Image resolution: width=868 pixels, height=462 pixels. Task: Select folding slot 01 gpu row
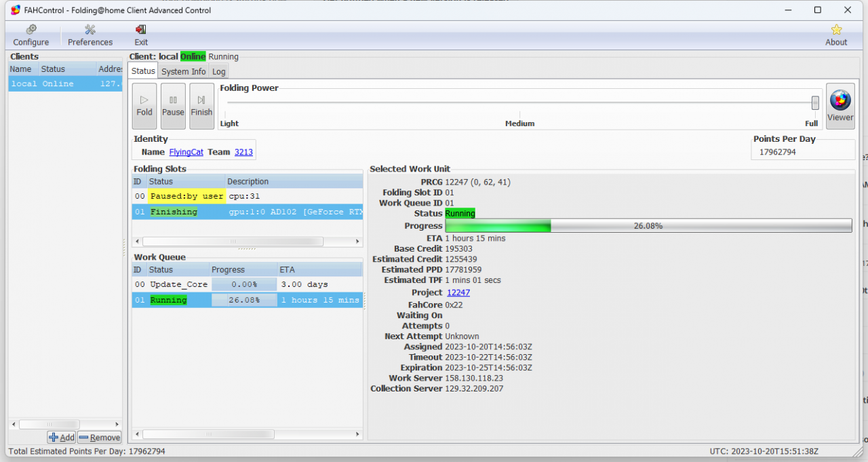coord(247,212)
